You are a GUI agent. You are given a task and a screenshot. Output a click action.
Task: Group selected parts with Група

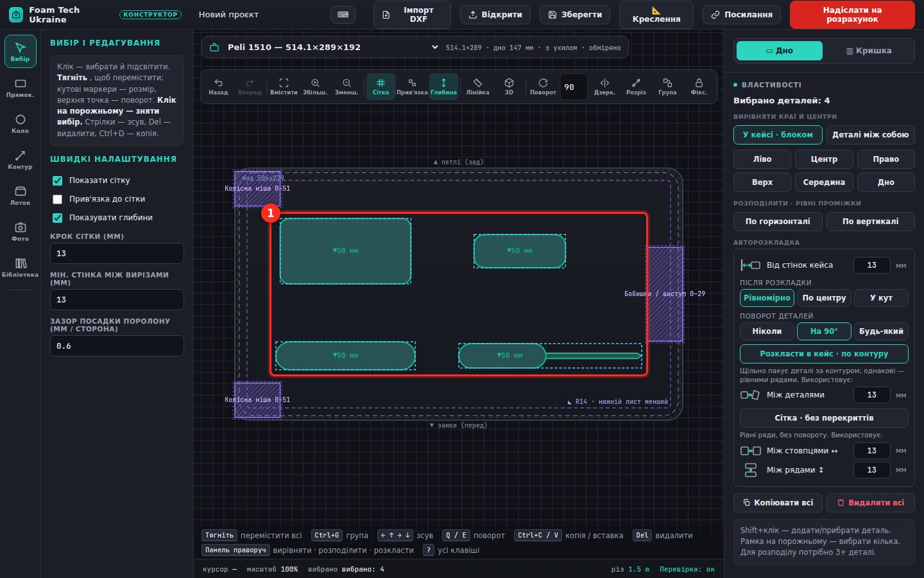click(667, 87)
